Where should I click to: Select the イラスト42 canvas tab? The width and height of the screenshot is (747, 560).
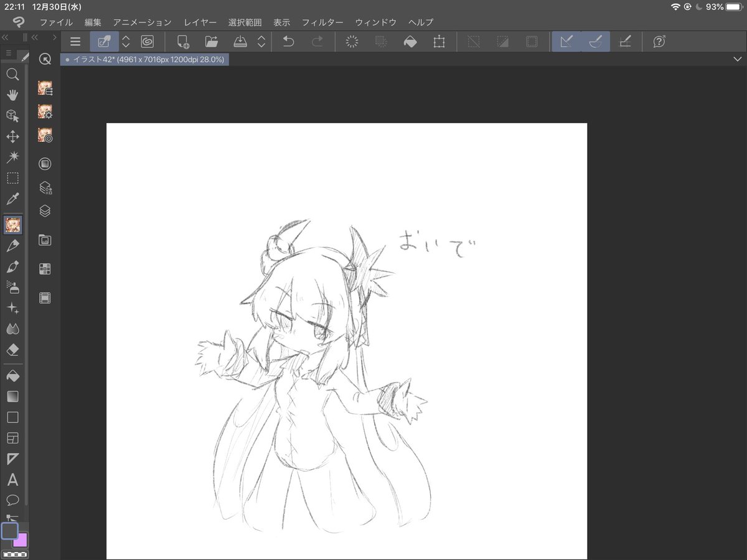tap(145, 59)
